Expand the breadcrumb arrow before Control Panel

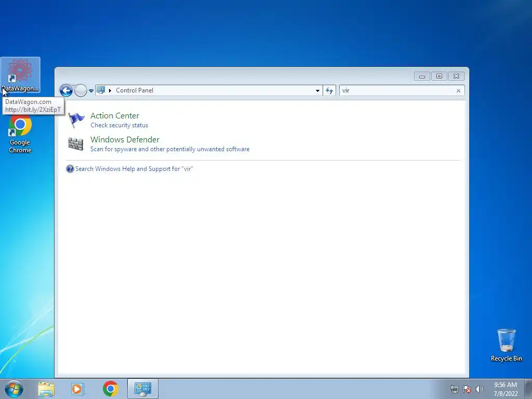(x=110, y=90)
